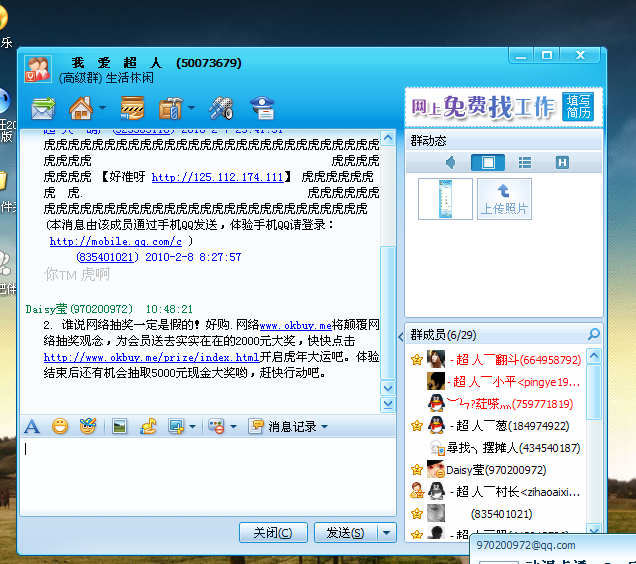Open the group home house icon

[x=81, y=108]
